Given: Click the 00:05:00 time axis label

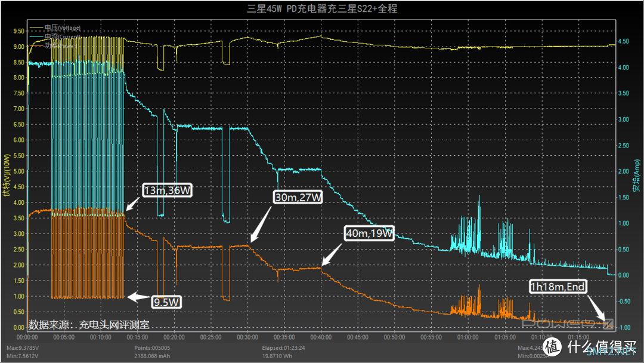Looking at the screenshot, I should (x=64, y=337).
